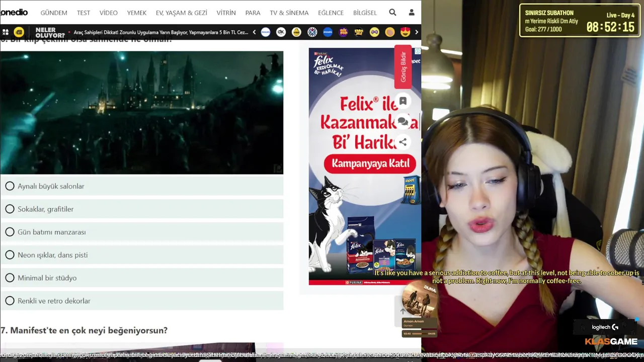This screenshot has width=644, height=362.
Task: Click the 'Kampanyaya Katıl' button
Action: (370, 163)
